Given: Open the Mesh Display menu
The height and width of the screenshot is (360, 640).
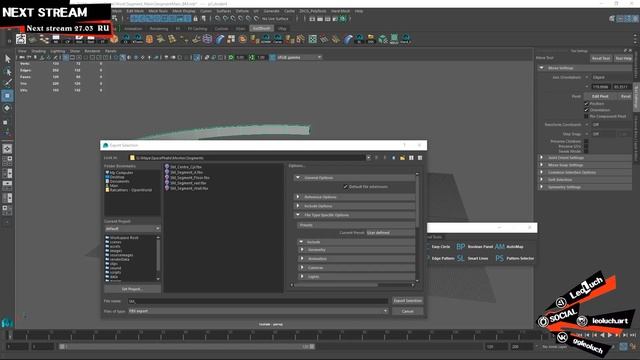Looking at the screenshot, I should [184, 11].
